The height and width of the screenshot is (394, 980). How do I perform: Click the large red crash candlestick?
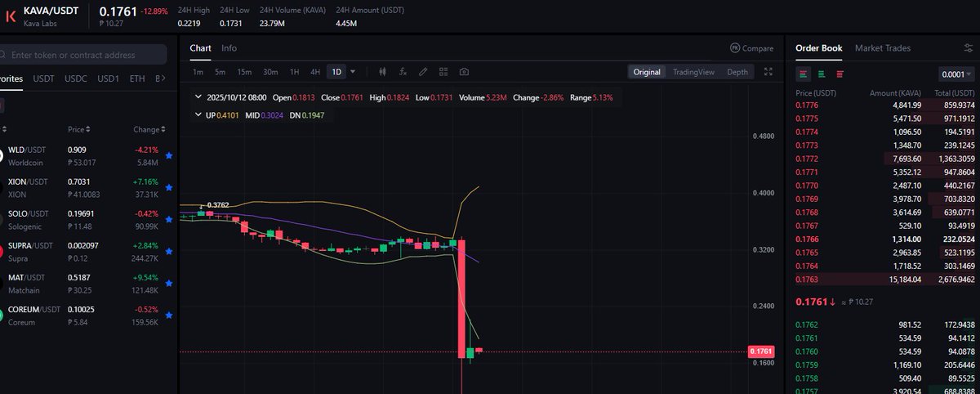coord(462,298)
